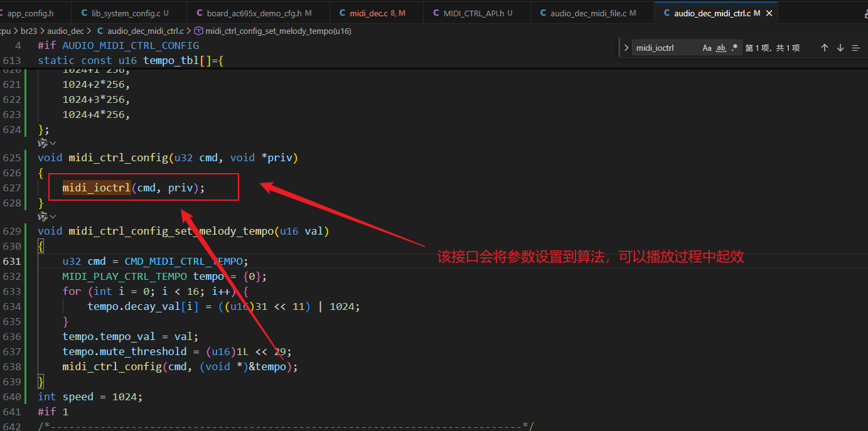Viewport: 868px width, 431px height.
Task: Click the find result count text
Action: 773,48
